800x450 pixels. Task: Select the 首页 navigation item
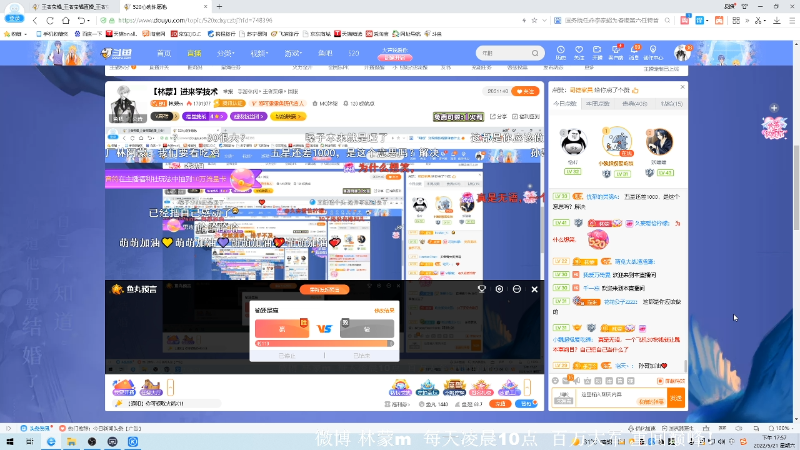pyautogui.click(x=164, y=53)
